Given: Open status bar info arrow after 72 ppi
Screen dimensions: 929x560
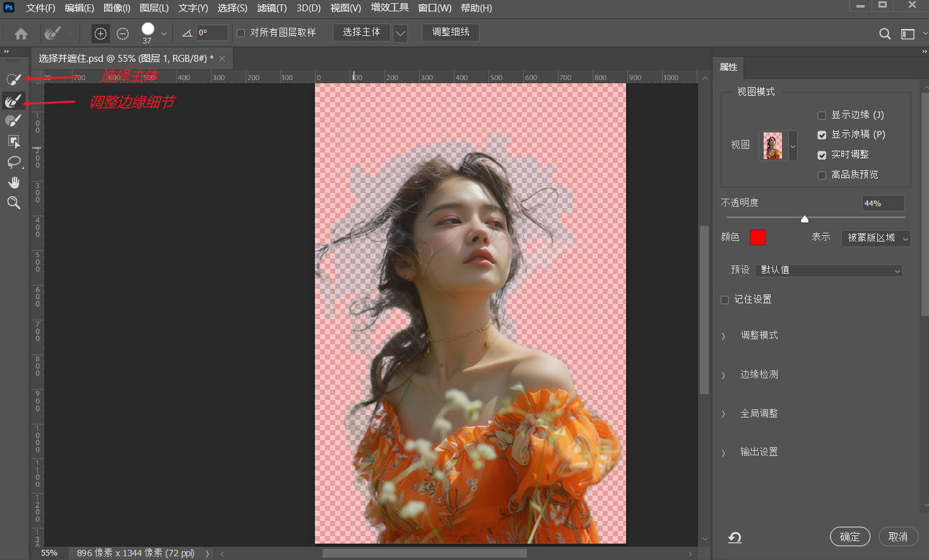Looking at the screenshot, I should coord(207,553).
